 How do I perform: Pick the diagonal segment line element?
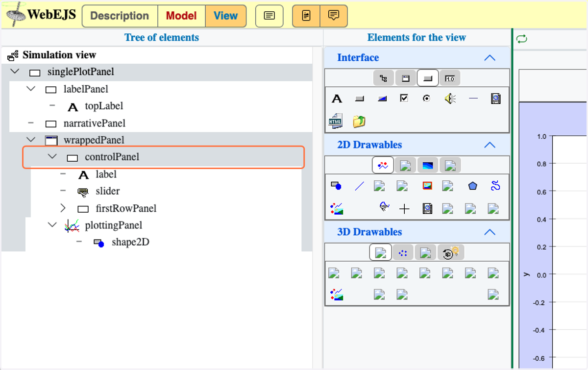click(360, 186)
